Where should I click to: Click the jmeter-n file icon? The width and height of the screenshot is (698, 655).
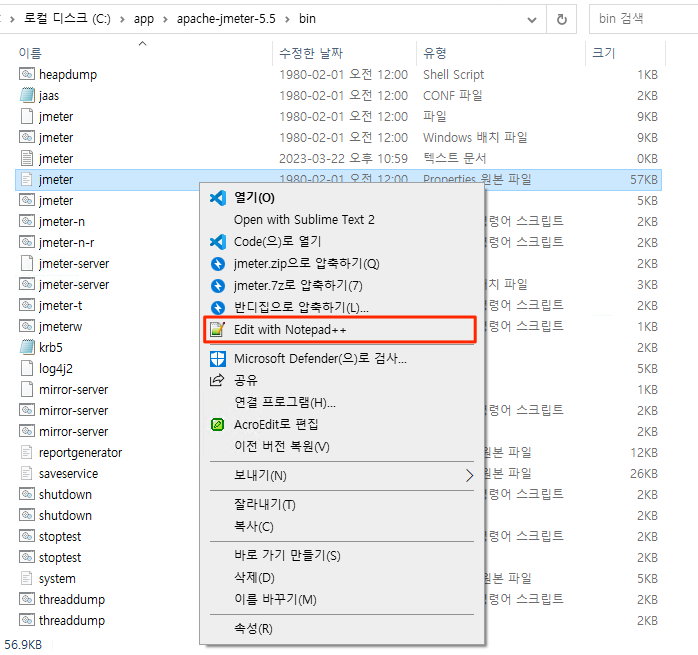[27, 221]
